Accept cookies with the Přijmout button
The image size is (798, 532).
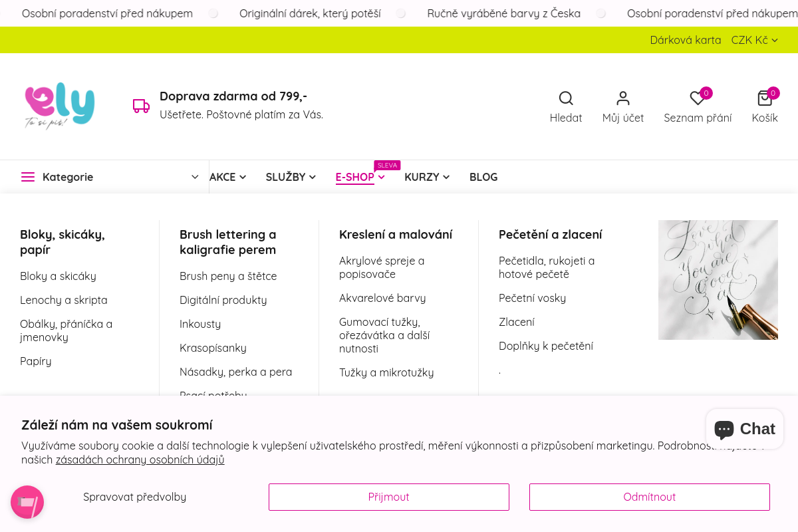(389, 497)
